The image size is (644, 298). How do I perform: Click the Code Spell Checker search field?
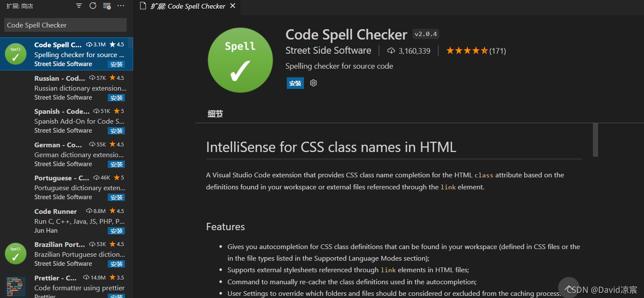point(65,25)
